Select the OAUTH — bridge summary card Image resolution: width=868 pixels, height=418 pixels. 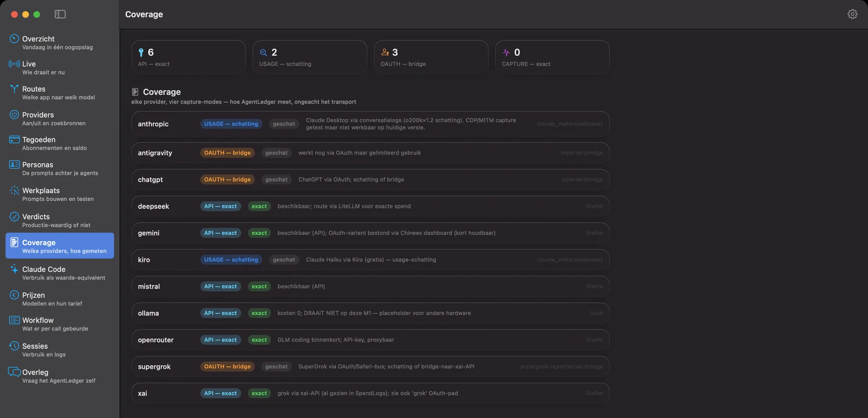(431, 57)
